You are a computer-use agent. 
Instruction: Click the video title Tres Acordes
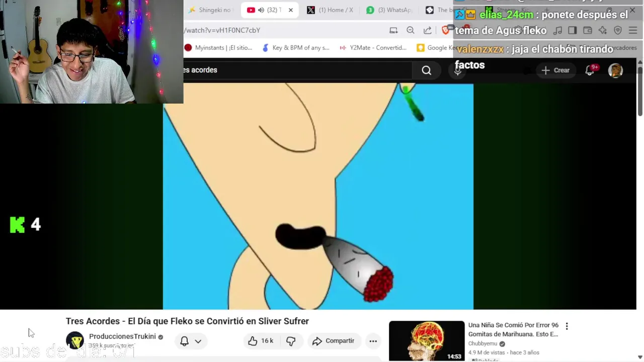(187, 321)
